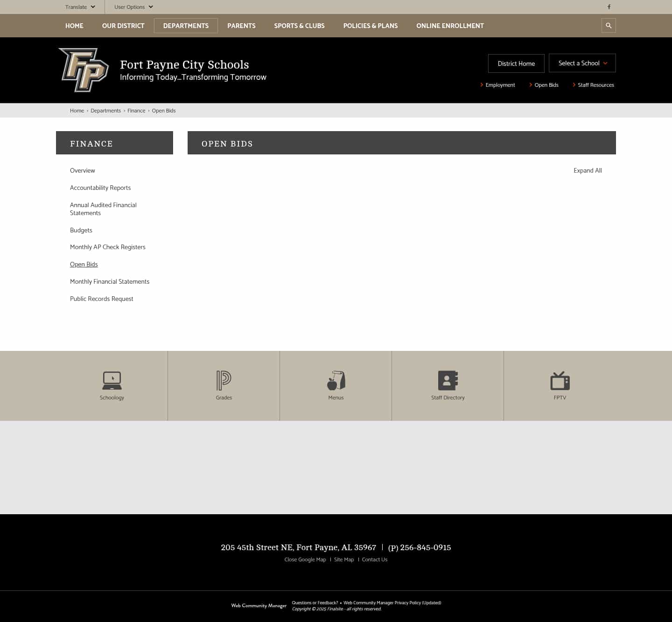Open the Departments menu
Viewport: 672px width, 622px height.
point(186,26)
